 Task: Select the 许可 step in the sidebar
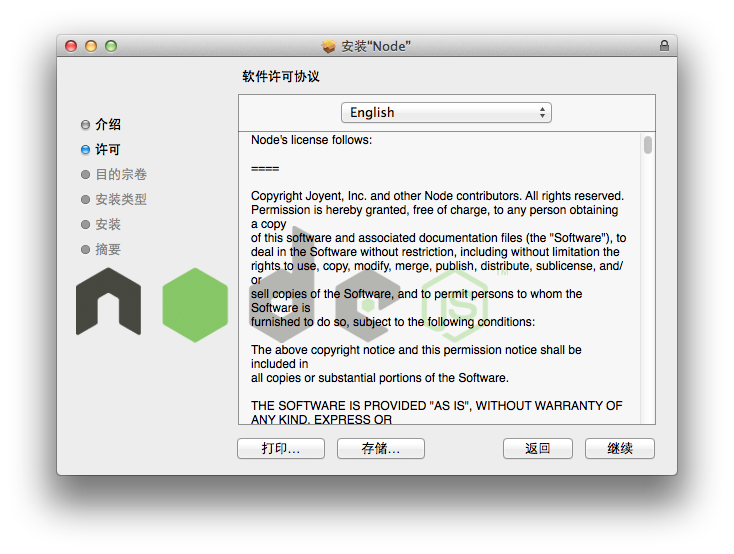coord(108,150)
